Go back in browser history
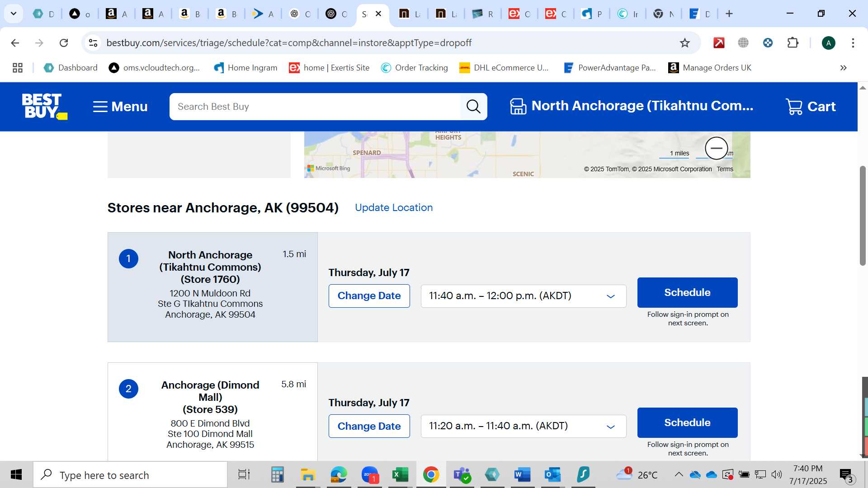Viewport: 868px width, 488px height. coord(15,43)
